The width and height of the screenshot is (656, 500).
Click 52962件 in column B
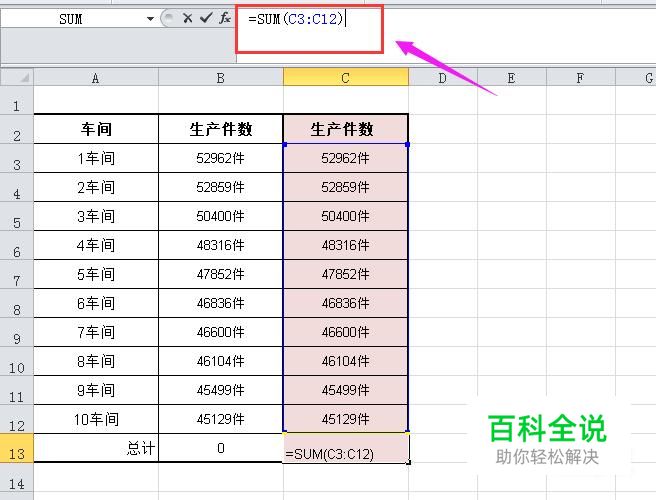221,158
